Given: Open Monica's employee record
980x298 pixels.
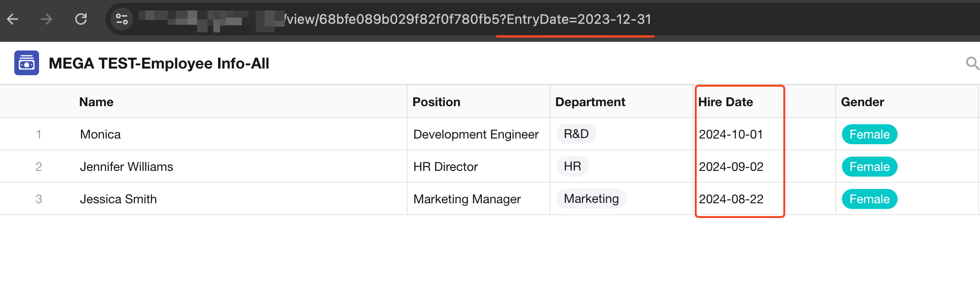Looking at the screenshot, I should pos(100,134).
